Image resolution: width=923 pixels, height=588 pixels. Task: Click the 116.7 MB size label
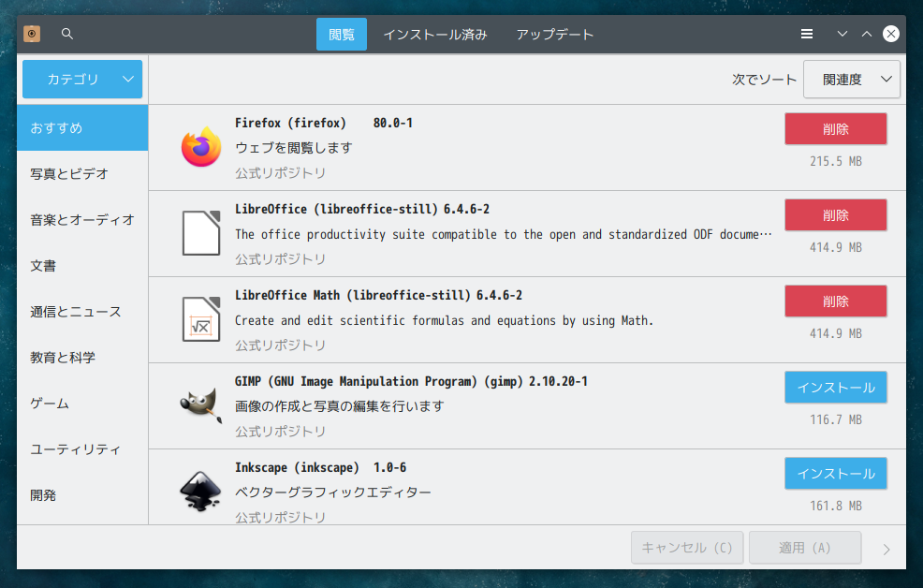click(835, 419)
